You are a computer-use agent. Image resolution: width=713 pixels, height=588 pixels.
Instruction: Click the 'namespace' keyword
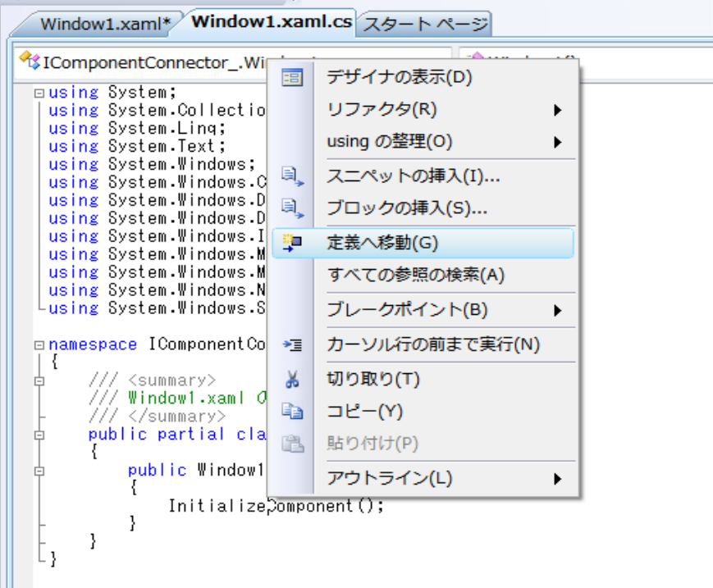point(93,344)
